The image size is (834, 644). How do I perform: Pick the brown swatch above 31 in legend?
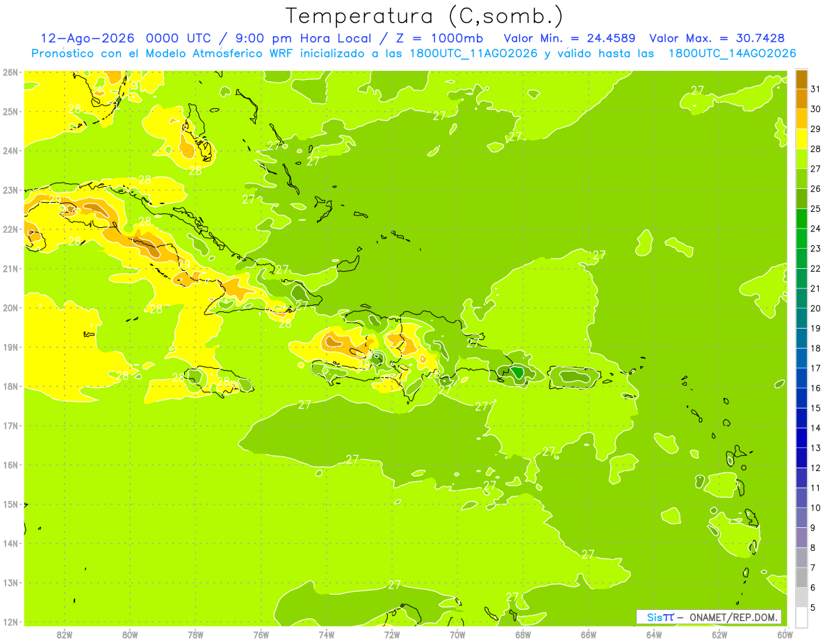[801, 79]
